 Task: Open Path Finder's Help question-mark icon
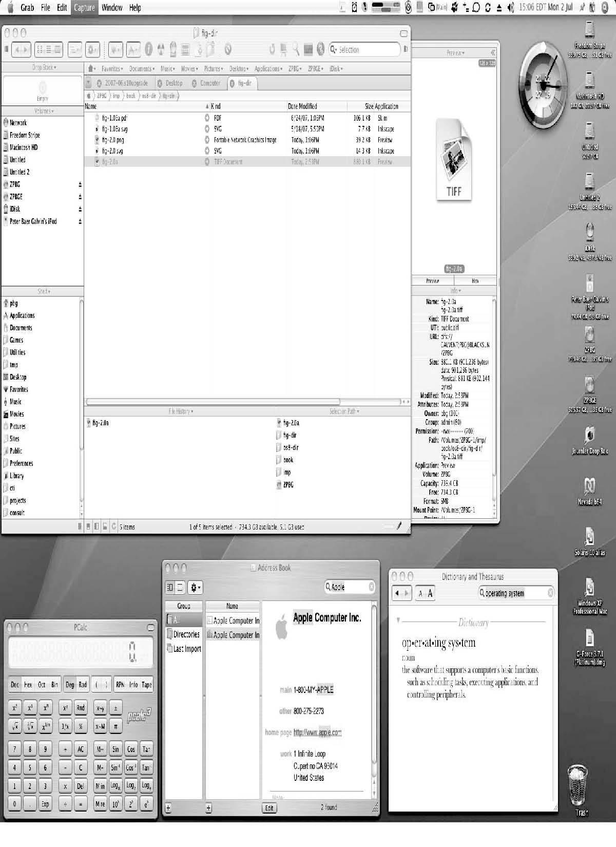pos(321,49)
